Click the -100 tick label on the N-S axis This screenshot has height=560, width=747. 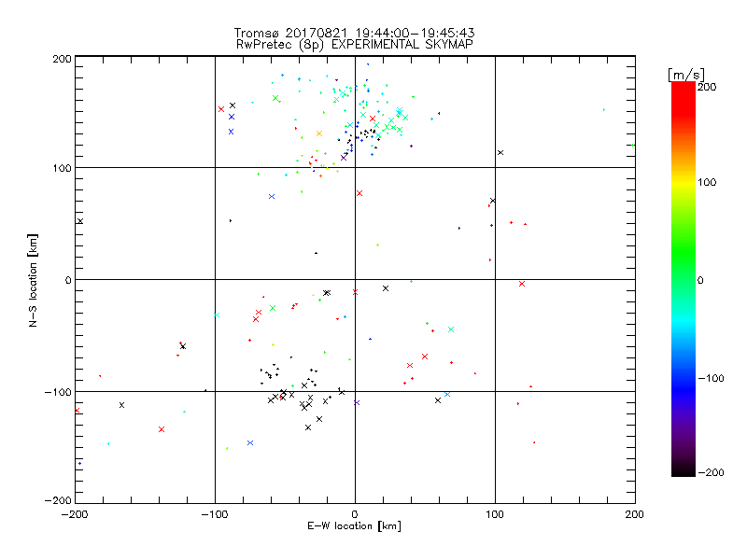pyautogui.click(x=58, y=392)
